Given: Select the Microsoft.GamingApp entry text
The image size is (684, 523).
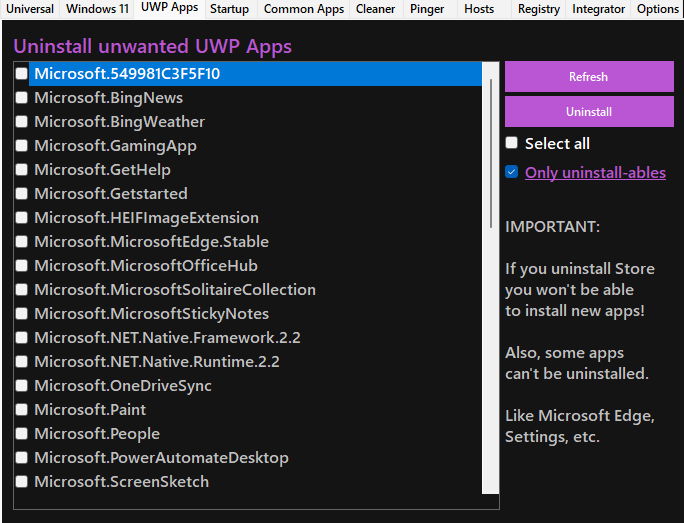Looking at the screenshot, I should click(116, 146).
